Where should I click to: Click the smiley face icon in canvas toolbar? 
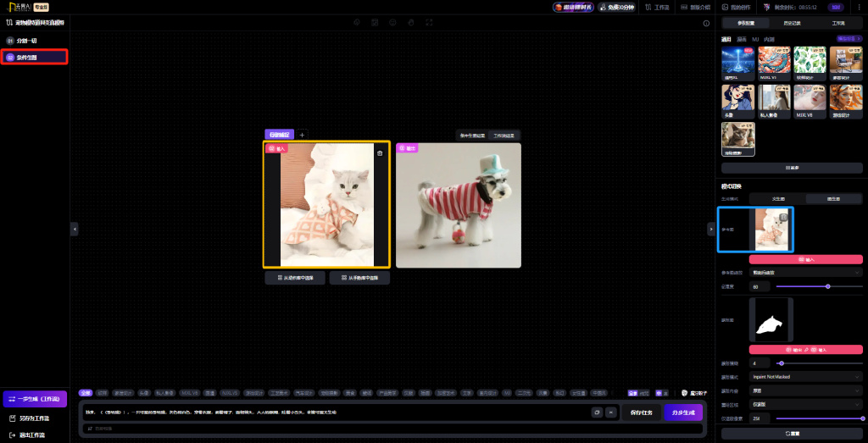pos(392,23)
